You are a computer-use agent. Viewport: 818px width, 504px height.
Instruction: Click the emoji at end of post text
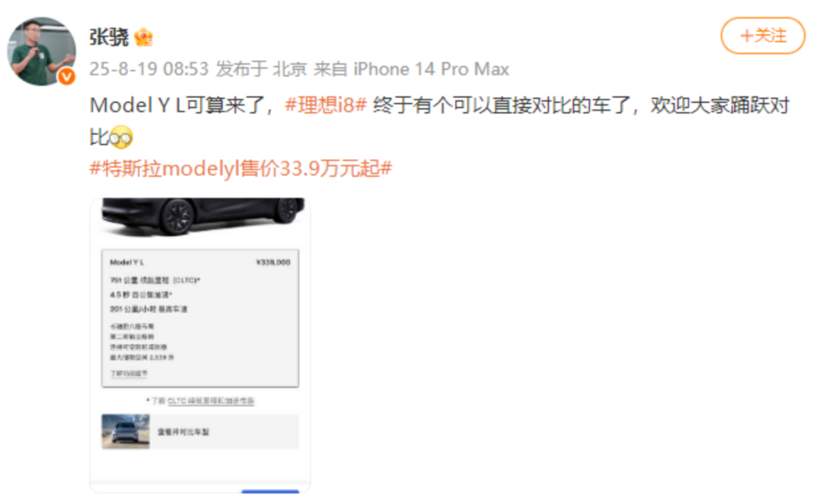pyautogui.click(x=121, y=137)
